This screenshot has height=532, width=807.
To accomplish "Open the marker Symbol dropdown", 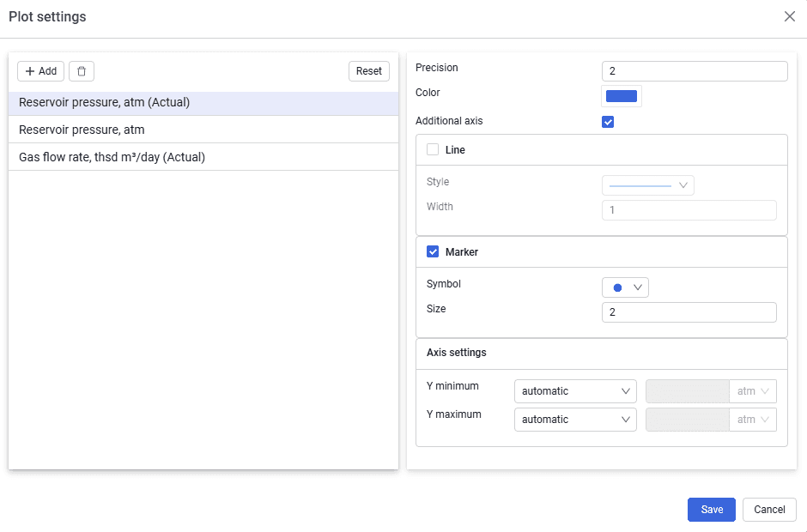I will pos(625,287).
